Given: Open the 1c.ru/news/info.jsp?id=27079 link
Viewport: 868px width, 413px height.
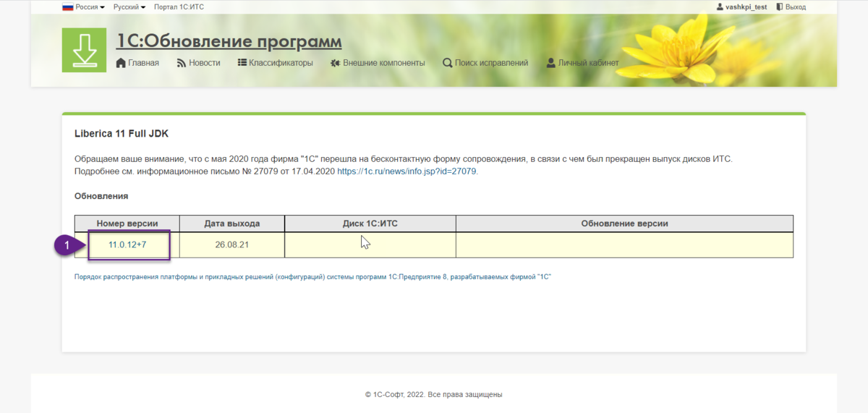Looking at the screenshot, I should click(x=407, y=171).
